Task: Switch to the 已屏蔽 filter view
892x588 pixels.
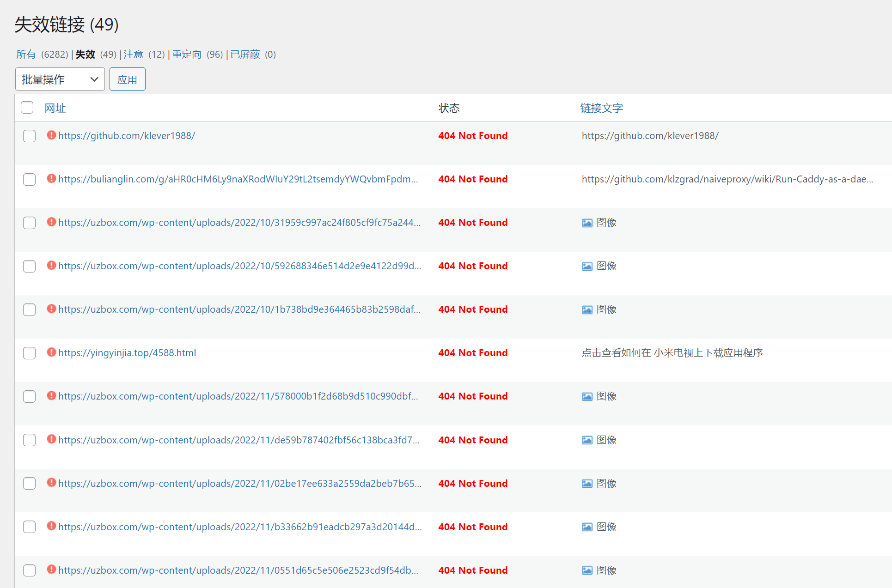Action: click(x=244, y=54)
